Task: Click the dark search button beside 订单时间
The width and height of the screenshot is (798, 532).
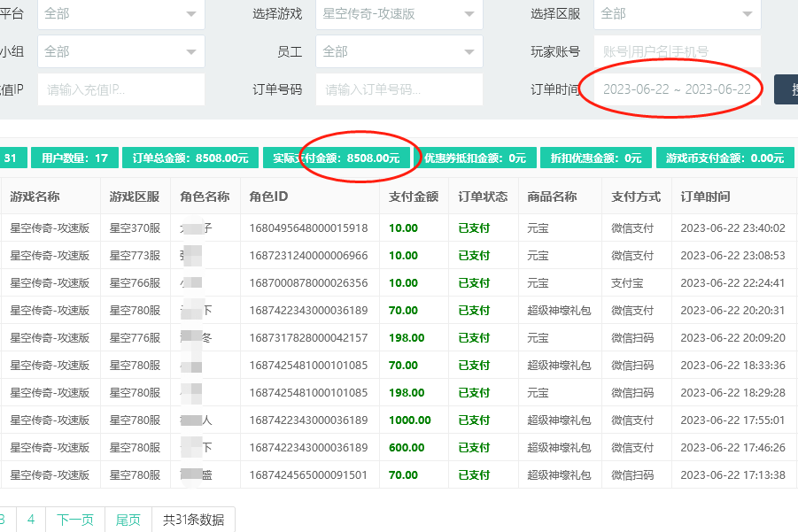Action: [x=787, y=89]
